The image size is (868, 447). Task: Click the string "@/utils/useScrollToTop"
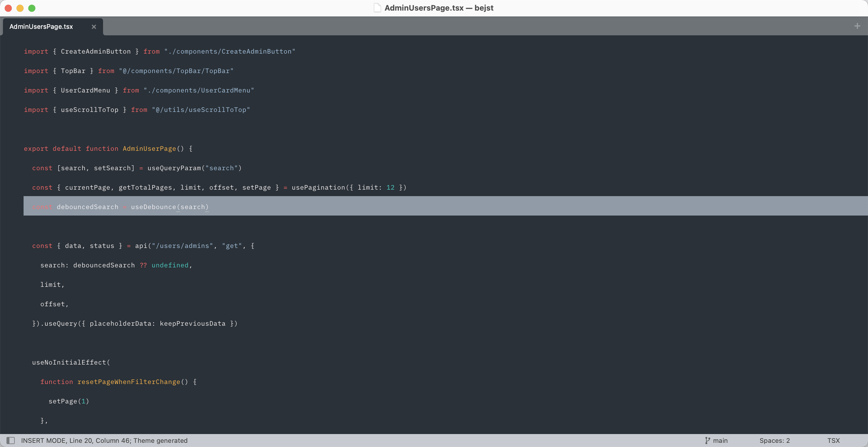click(x=201, y=110)
